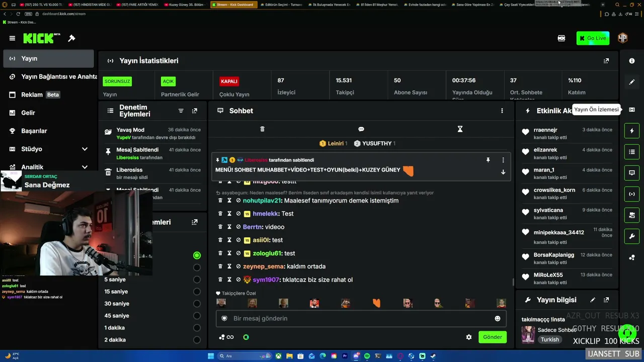Select the 2 dakika radio option
The image size is (644, 362).
pos(197,340)
